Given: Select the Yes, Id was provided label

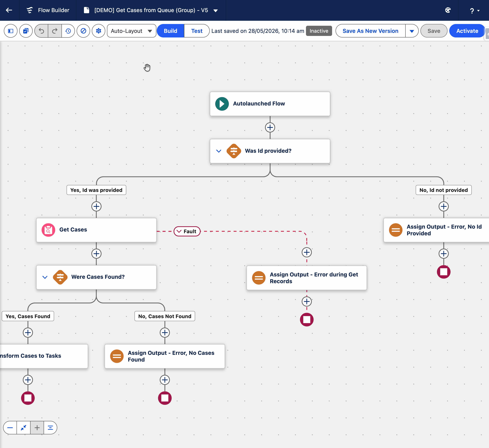Looking at the screenshot, I should point(96,190).
